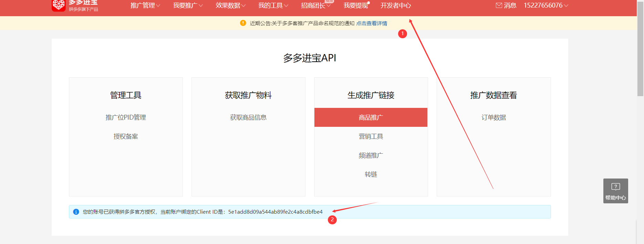
Task: Open 营销工具 under 生成推广链接
Action: pyautogui.click(x=371, y=136)
